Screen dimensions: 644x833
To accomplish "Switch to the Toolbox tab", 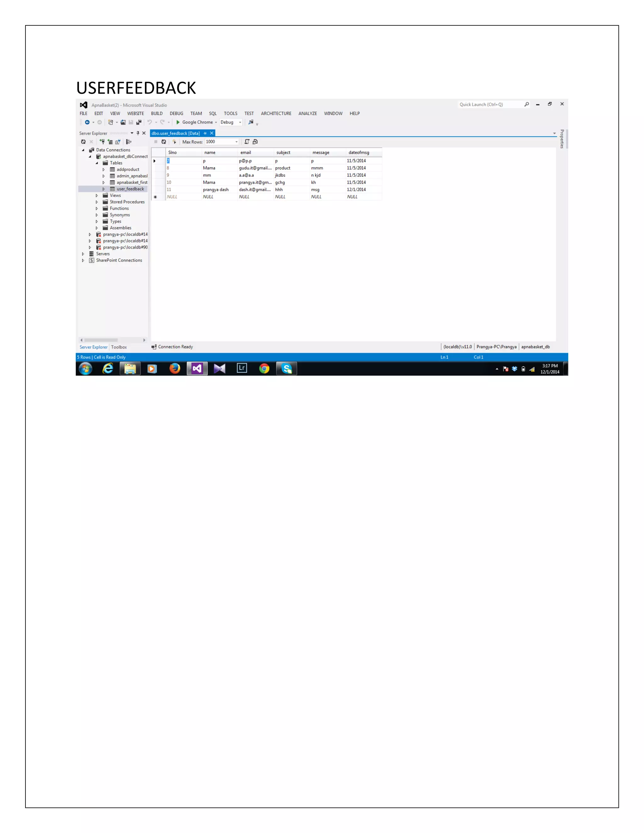I will point(119,347).
